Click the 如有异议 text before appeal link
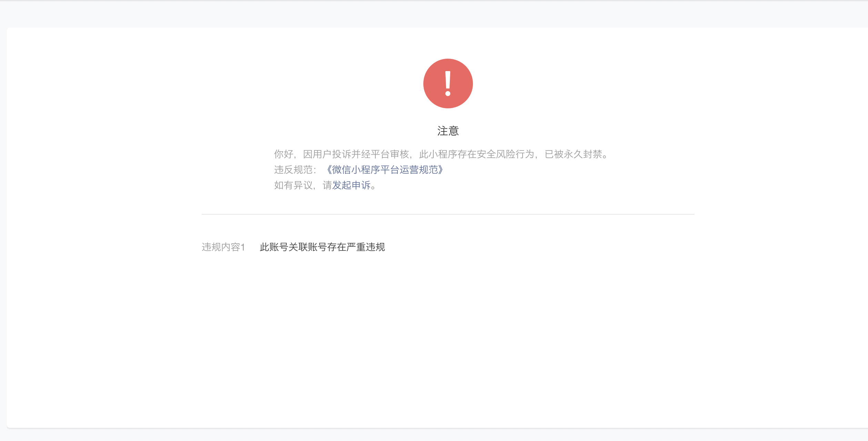Image resolution: width=868 pixels, height=441 pixels. point(293,185)
